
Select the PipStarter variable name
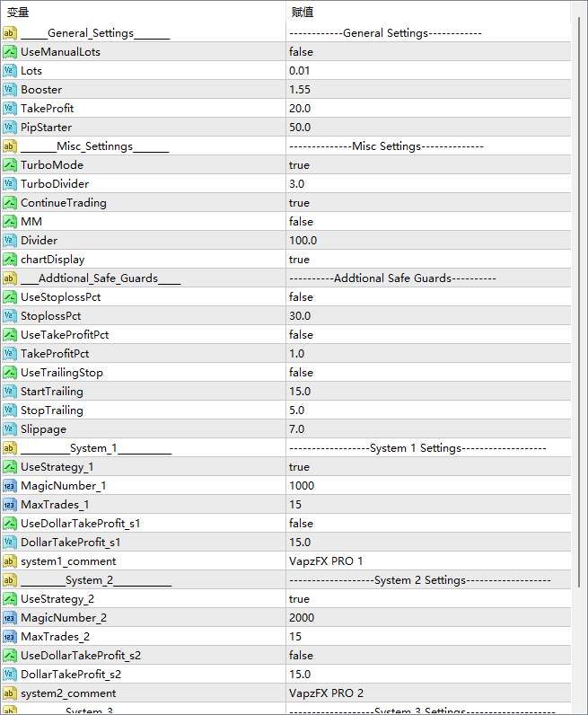46,128
